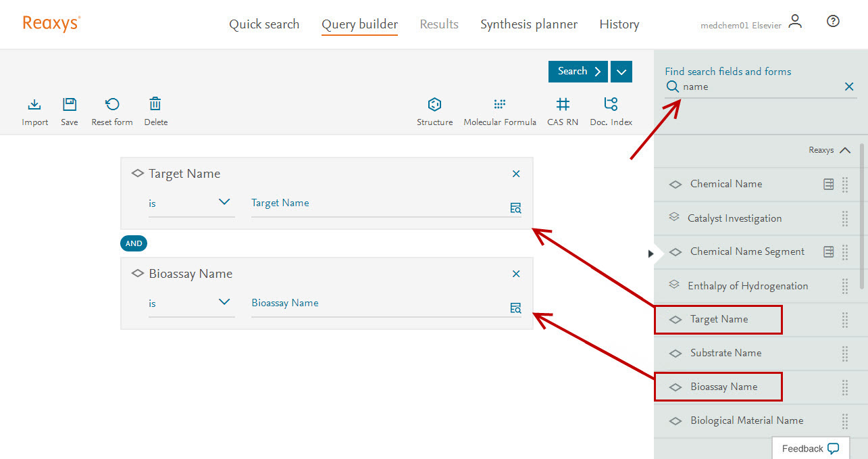Open the Feedback button

click(x=810, y=448)
